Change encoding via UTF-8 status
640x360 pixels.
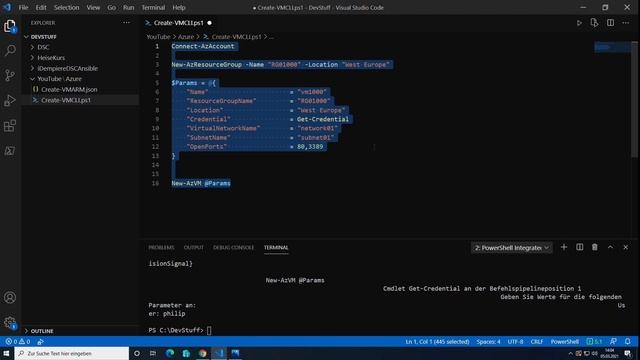tap(516, 342)
